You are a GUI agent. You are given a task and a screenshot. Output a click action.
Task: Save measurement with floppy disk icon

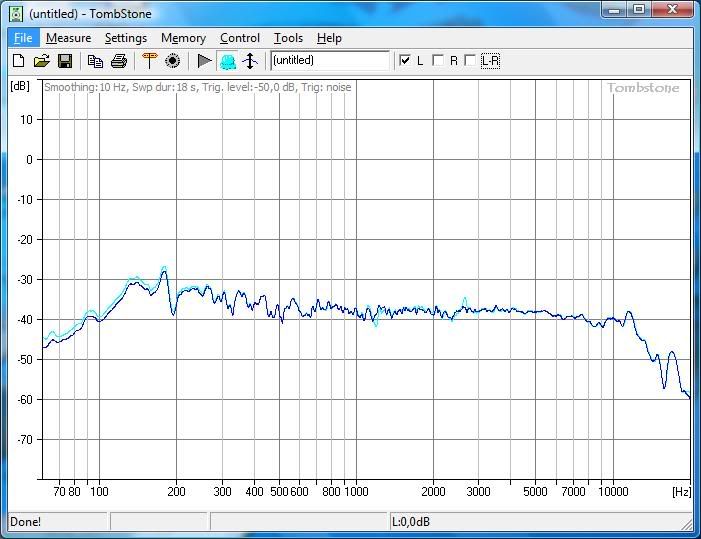[x=64, y=61]
